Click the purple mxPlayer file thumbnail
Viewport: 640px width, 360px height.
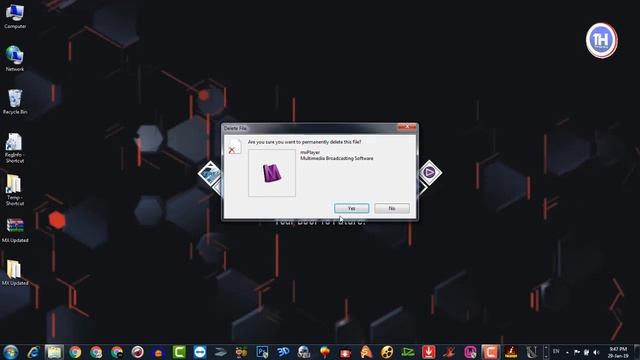coord(272,173)
